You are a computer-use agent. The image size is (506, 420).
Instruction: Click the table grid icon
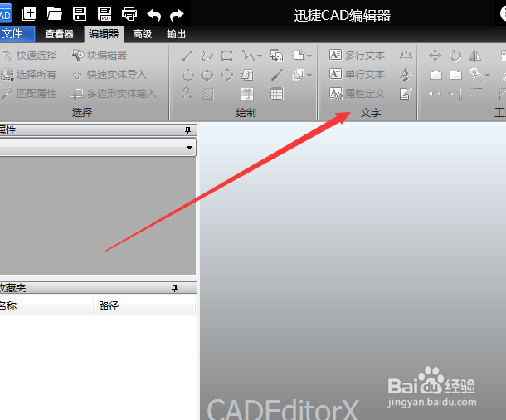[x=277, y=94]
